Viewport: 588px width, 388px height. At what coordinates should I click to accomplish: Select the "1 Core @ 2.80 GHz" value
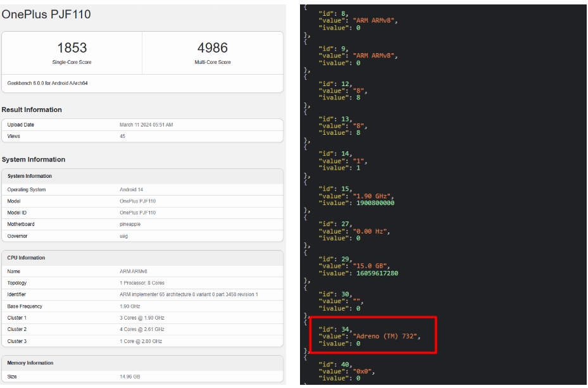point(141,342)
